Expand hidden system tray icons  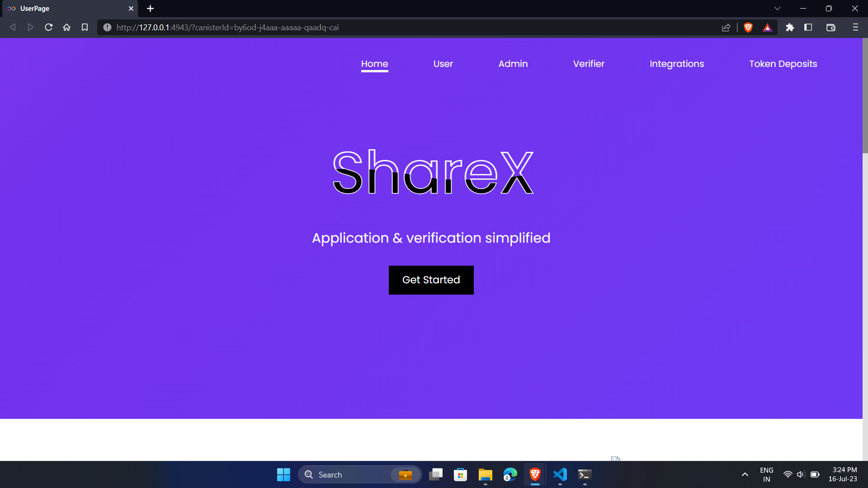tap(745, 474)
